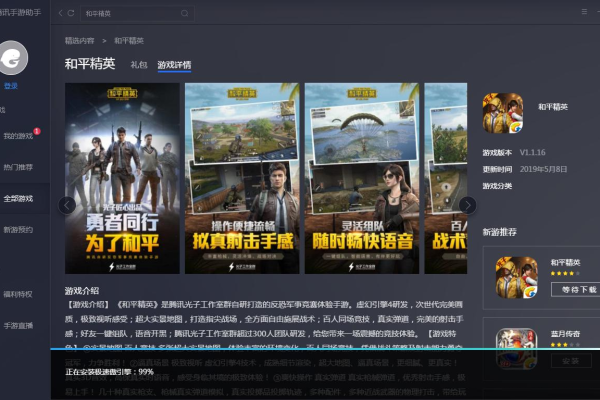Click the 正在安装极速微引擎 99% status text
The height and width of the screenshot is (400, 600).
[109, 372]
